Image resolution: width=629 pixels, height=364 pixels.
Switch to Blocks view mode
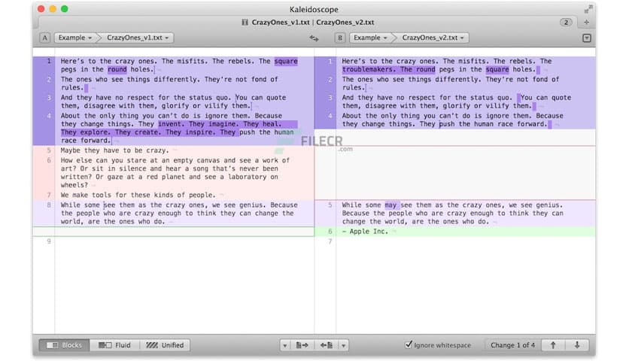pos(64,345)
